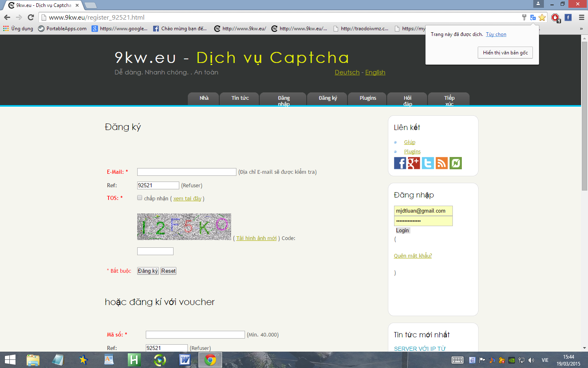Open the Nhà navigation tab
This screenshot has width=588, height=368.
204,99
